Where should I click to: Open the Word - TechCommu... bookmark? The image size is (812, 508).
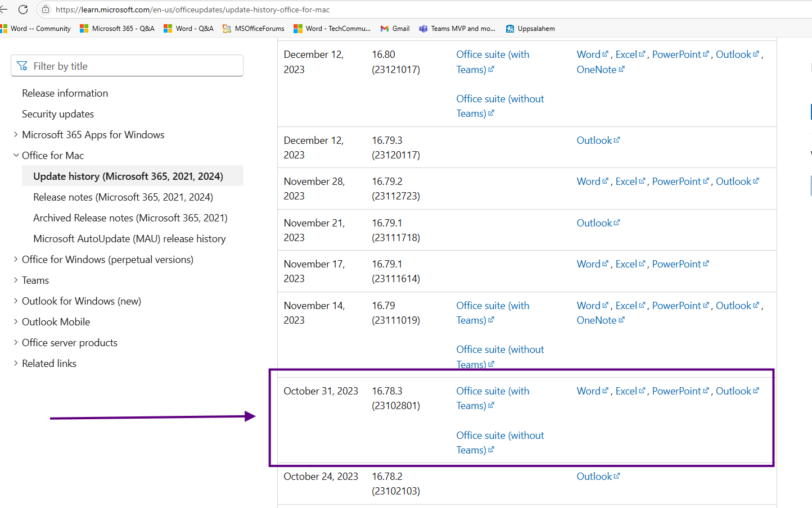[x=332, y=29]
